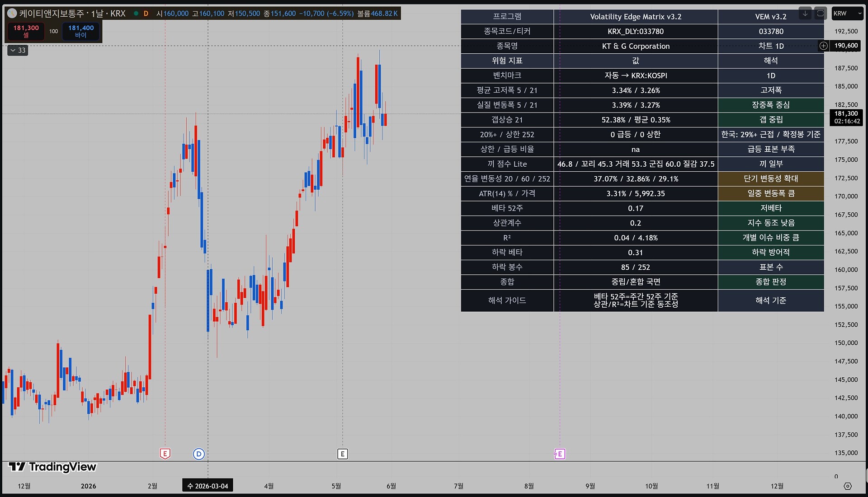Click the 개별 이슈 비중 큼 cell
Image resolution: width=868 pixels, height=497 pixels.
[771, 238]
